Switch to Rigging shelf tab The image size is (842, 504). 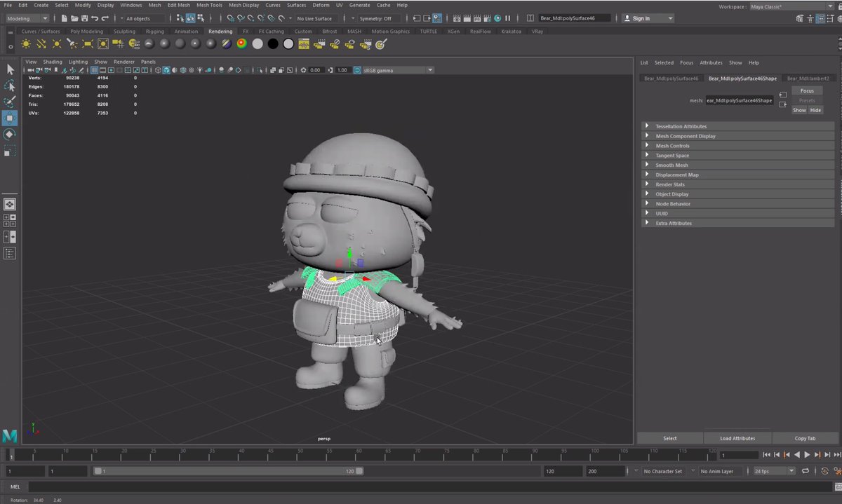point(154,32)
